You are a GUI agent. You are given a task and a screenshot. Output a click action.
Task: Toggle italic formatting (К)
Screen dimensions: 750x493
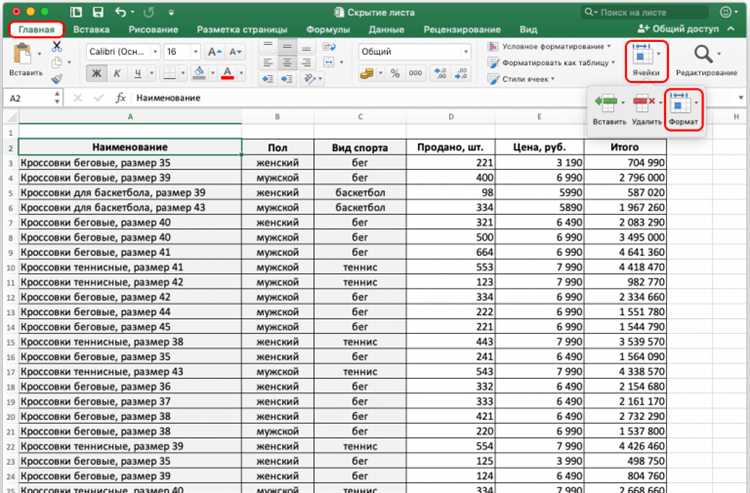click(117, 73)
